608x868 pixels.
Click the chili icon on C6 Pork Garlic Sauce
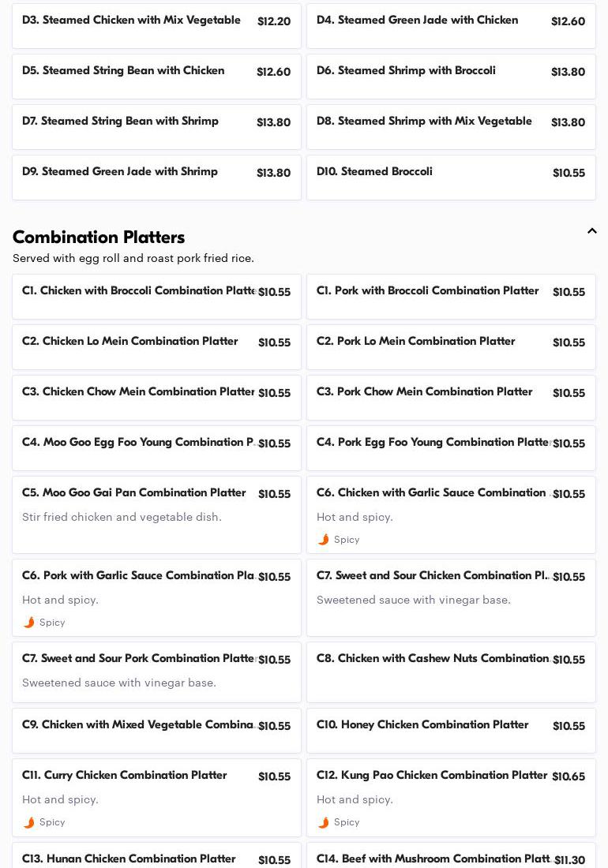(x=29, y=623)
